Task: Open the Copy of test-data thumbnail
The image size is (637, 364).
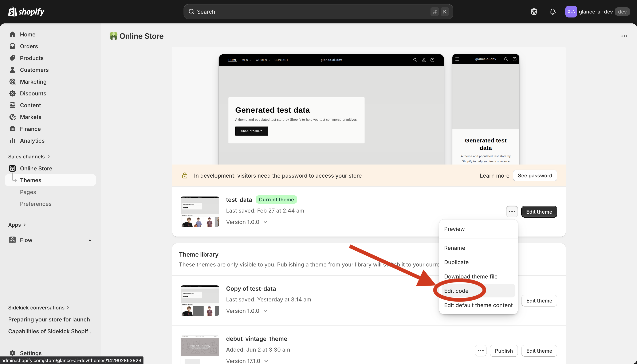Action: pyautogui.click(x=200, y=301)
